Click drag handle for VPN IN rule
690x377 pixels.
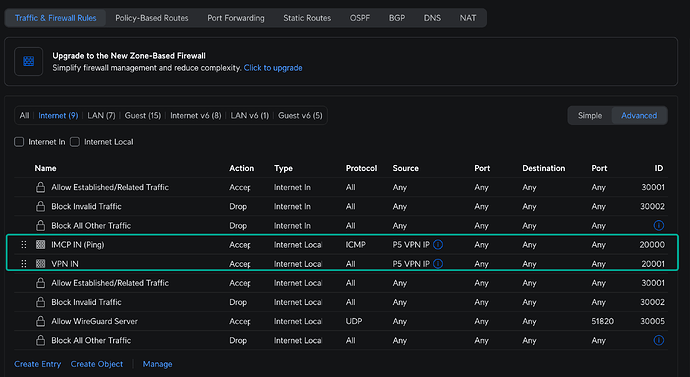click(x=24, y=264)
